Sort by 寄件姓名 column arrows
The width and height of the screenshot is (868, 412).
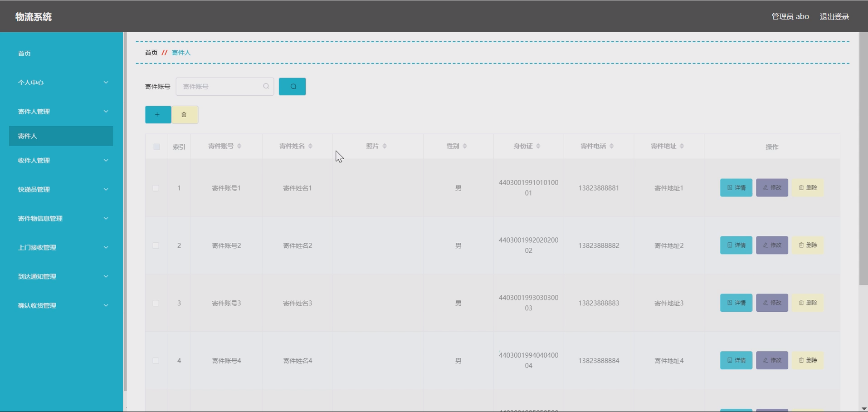pyautogui.click(x=311, y=146)
